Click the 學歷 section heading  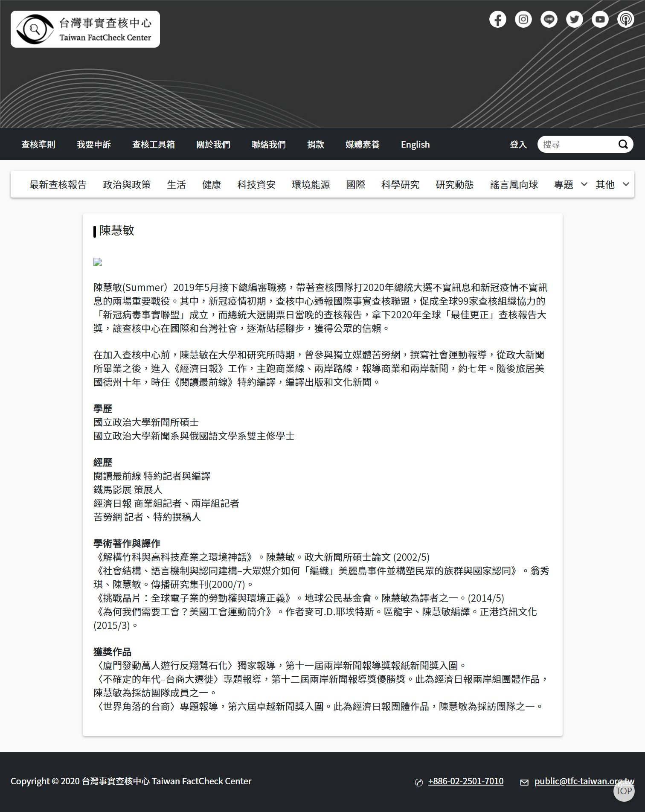click(103, 408)
